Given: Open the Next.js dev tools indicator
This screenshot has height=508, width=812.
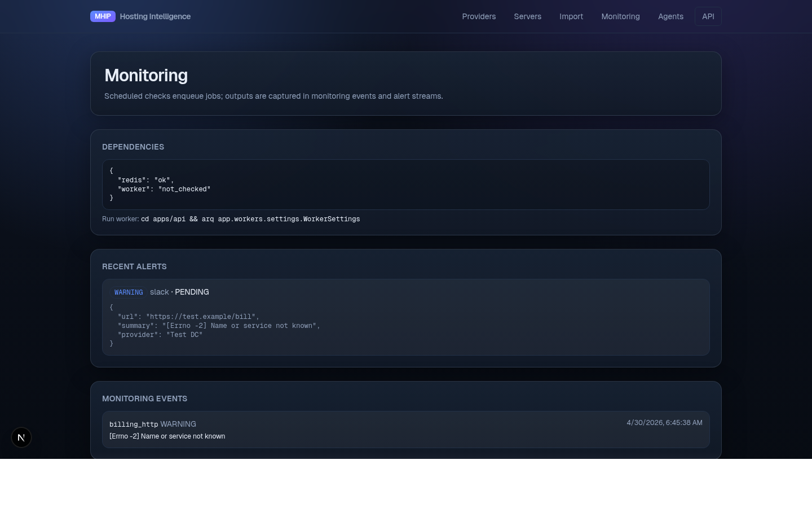Looking at the screenshot, I should (21, 437).
